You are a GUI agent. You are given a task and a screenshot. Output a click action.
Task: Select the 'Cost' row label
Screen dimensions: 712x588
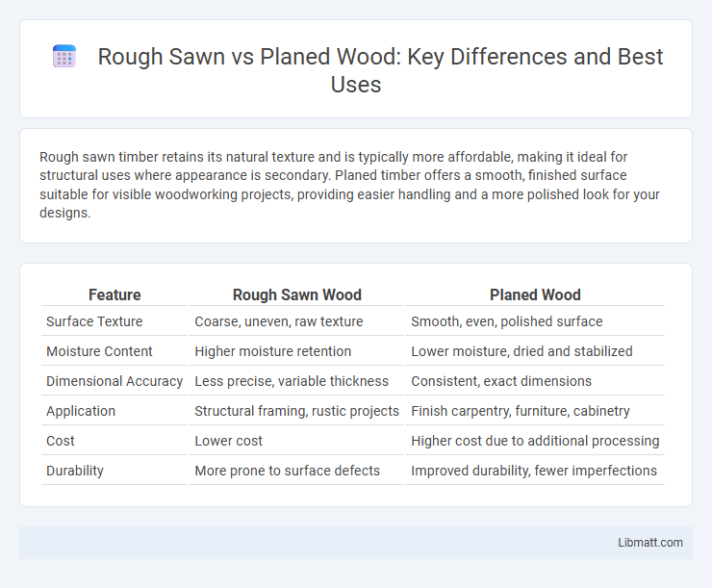tap(61, 441)
